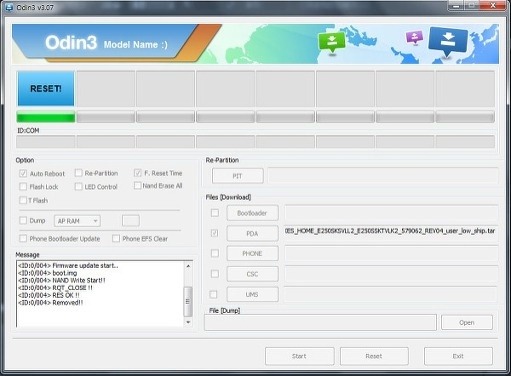Screen dimensions: 511x376
Task: Click the first ID:COM port box
Action: [46, 142]
